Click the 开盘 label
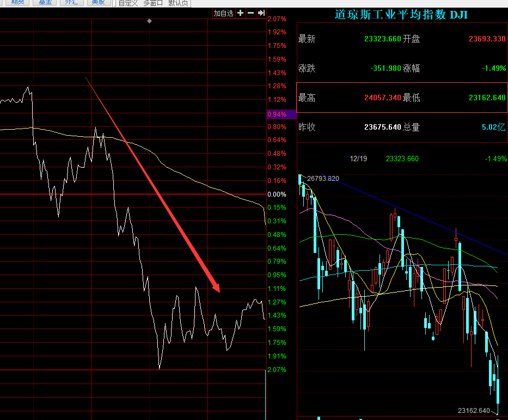 [412, 39]
